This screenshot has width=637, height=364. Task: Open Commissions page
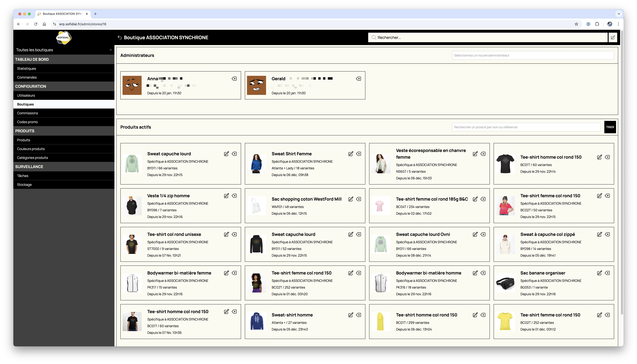[64, 113]
